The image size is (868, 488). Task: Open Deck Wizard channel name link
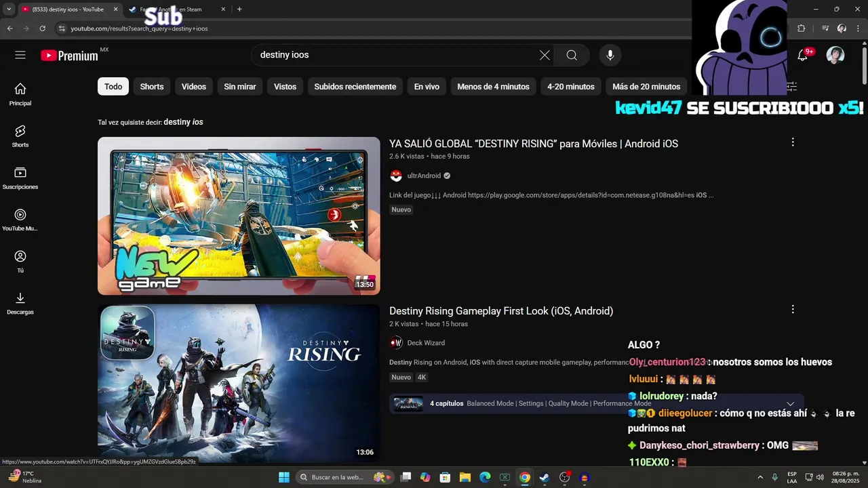click(426, 343)
